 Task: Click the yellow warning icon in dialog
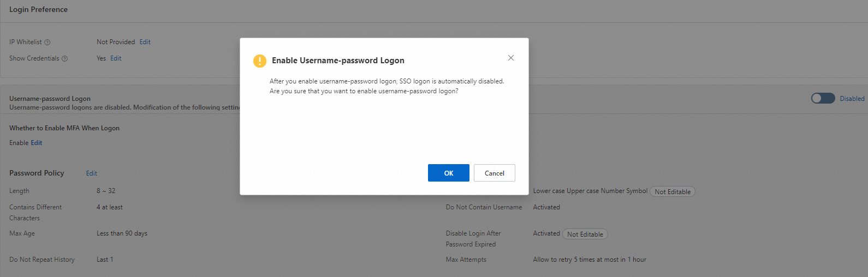coord(260,61)
